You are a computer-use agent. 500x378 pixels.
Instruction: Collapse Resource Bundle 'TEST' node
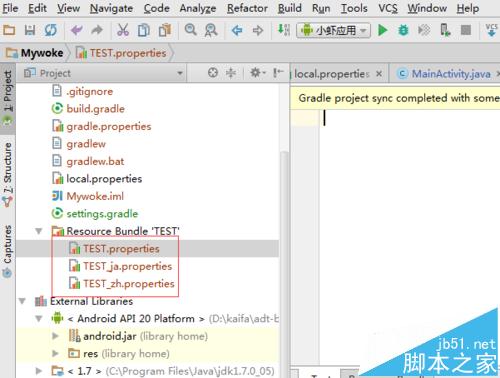pos(39,231)
